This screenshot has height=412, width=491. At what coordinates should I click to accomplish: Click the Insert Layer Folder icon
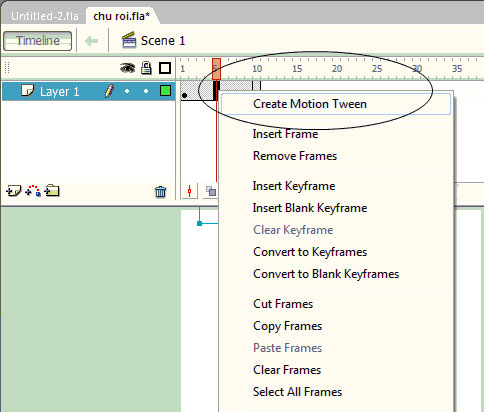tap(52, 191)
